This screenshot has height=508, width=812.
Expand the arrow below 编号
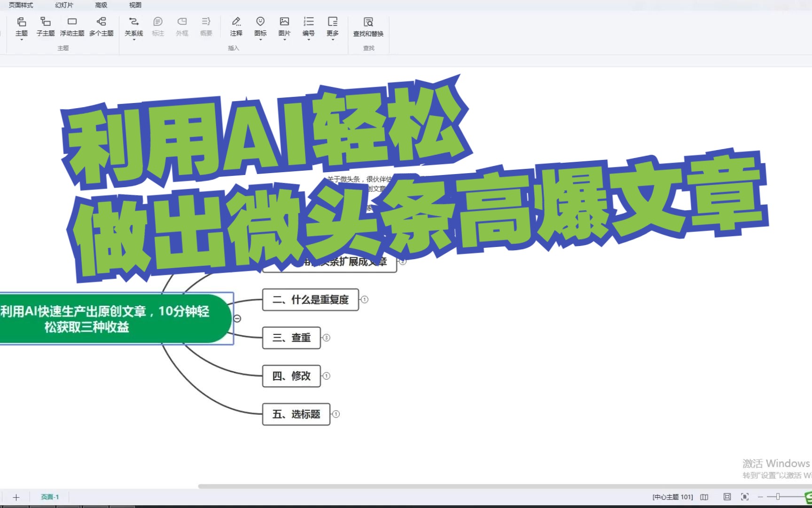click(308, 40)
